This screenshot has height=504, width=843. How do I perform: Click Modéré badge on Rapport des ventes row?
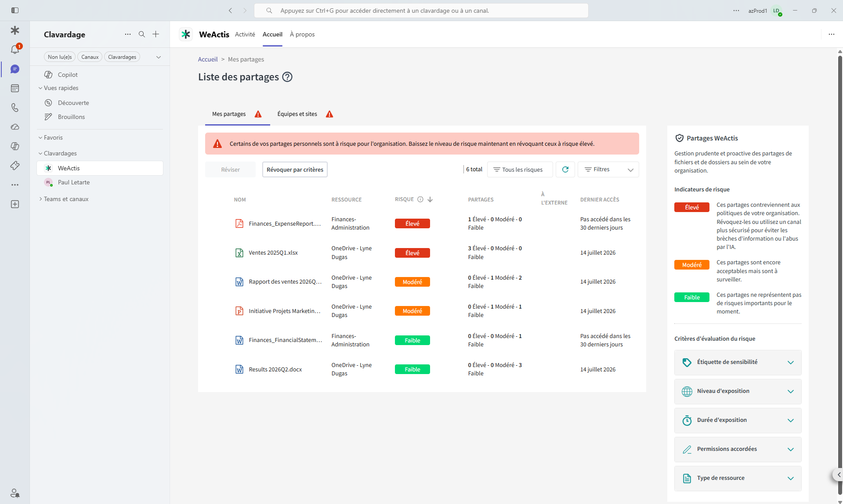[x=412, y=282]
